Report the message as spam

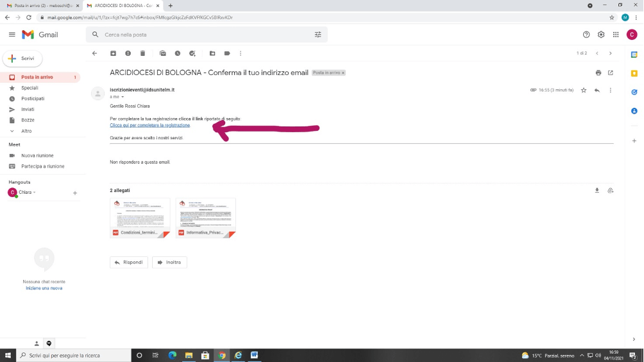pyautogui.click(x=128, y=53)
